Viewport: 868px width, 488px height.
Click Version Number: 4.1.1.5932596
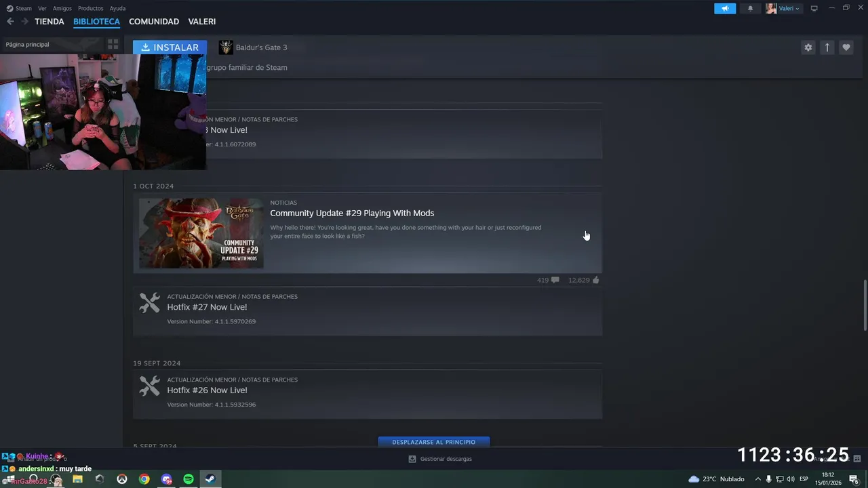click(x=212, y=405)
